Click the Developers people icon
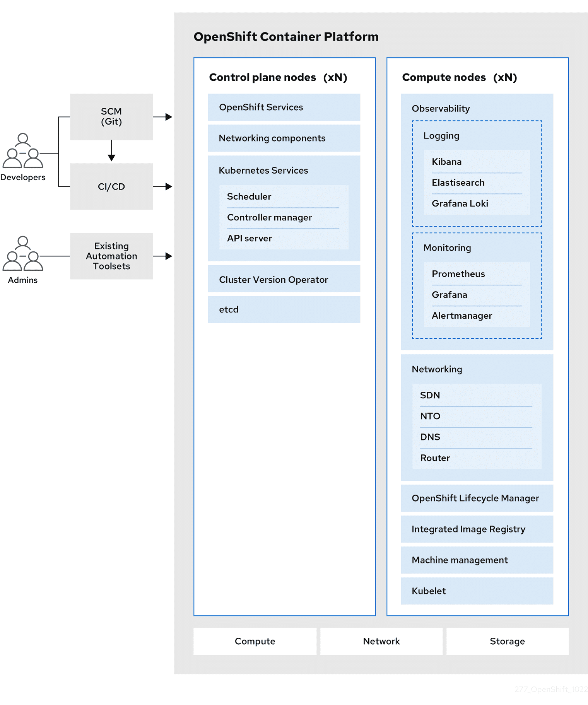588x705 pixels. point(23,150)
